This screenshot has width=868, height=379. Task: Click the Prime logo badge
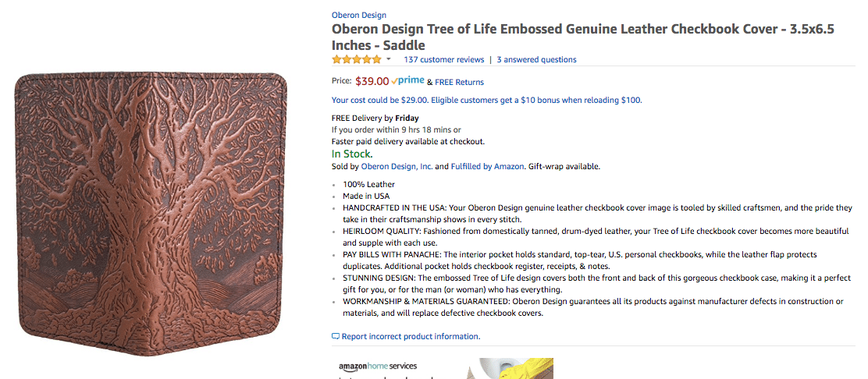408,81
